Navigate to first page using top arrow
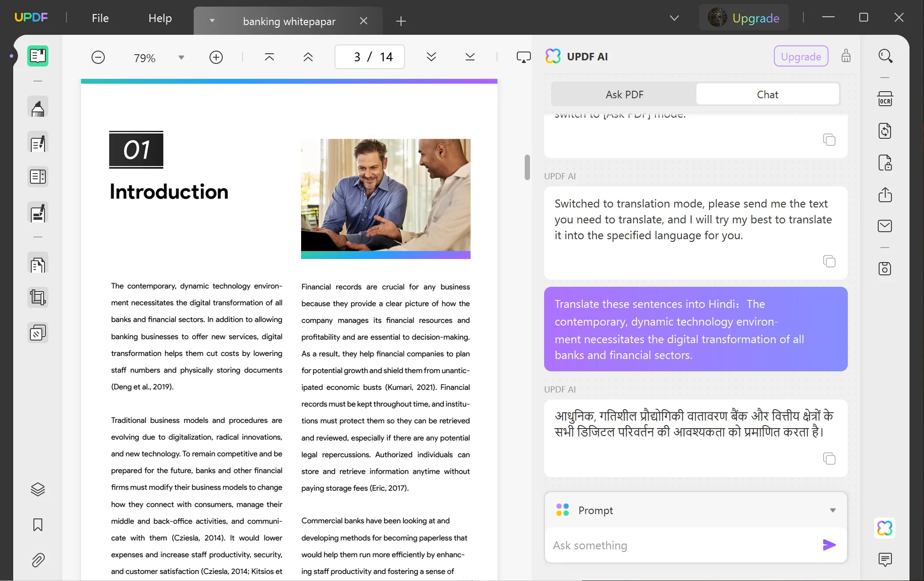 (x=269, y=57)
